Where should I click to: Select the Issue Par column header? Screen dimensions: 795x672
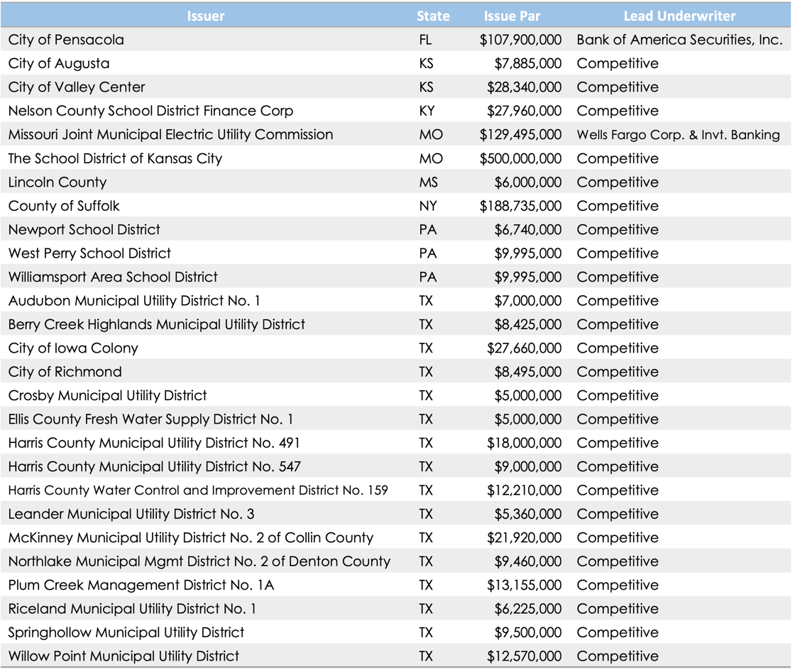point(512,16)
